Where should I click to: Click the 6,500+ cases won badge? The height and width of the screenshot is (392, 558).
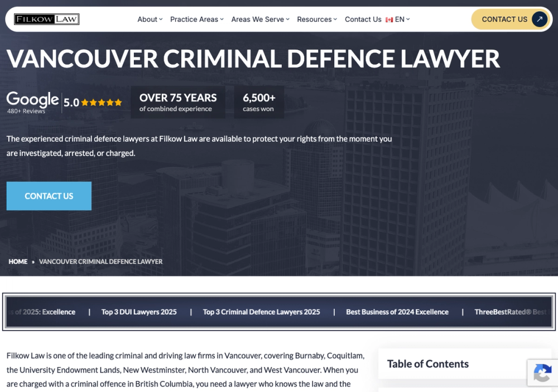click(259, 102)
